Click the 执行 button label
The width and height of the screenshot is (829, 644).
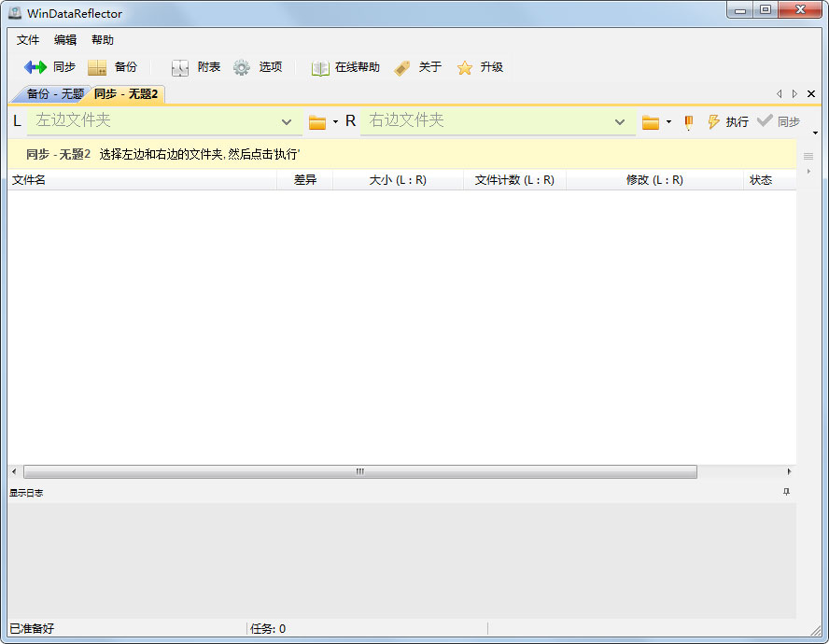(737, 122)
